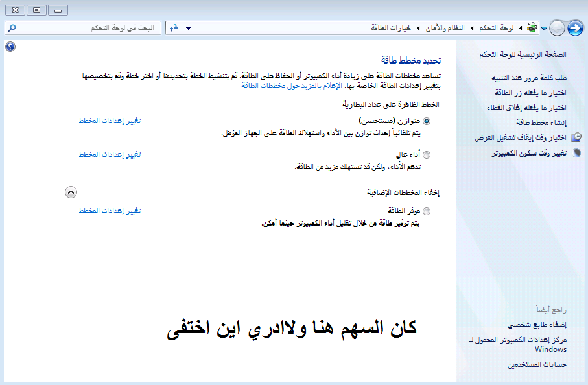Open "اختيار ما يفعله زر الطاقة" link
The image size is (588, 385).
click(x=530, y=93)
